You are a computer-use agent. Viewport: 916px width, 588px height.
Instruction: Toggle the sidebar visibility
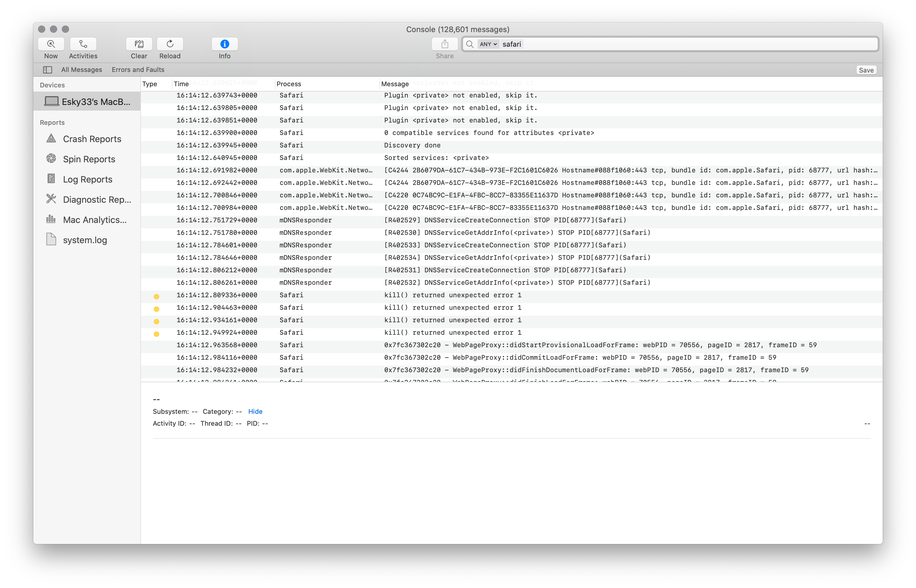47,70
